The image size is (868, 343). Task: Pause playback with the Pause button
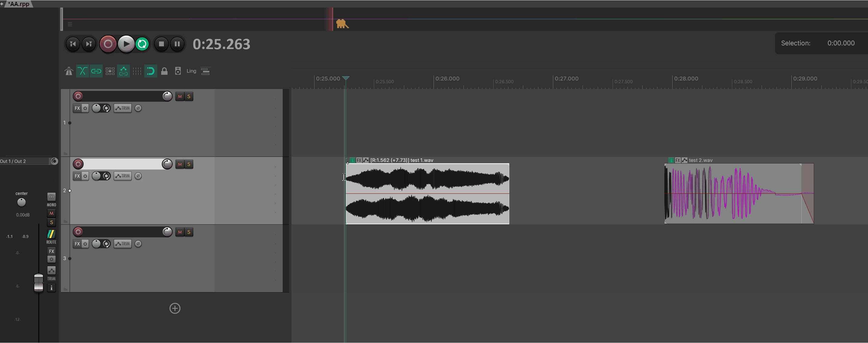(x=177, y=44)
